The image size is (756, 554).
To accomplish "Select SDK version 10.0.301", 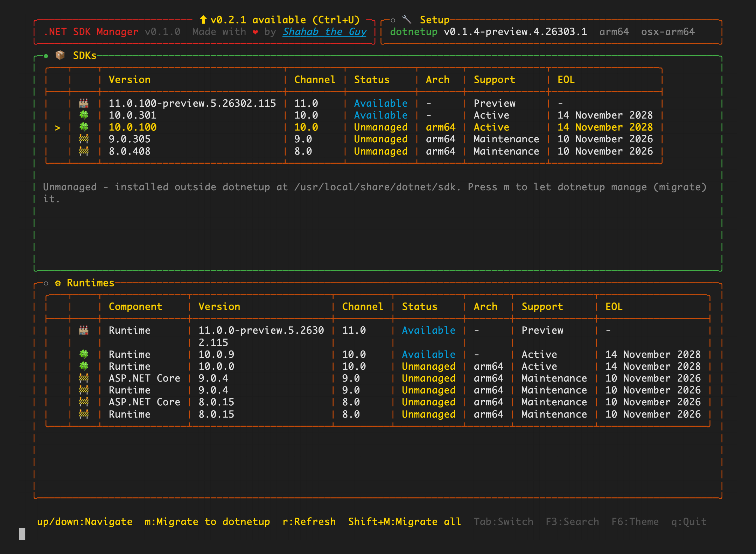I will pos(133,115).
